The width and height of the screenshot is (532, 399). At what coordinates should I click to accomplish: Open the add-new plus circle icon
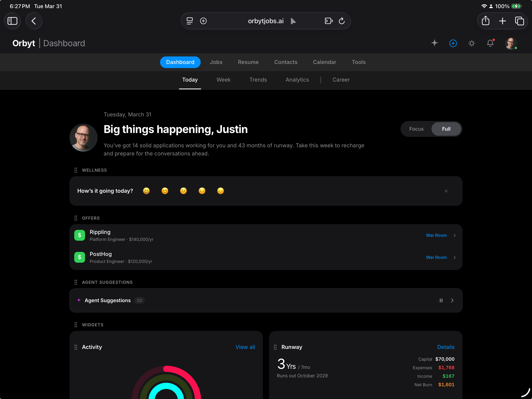point(453,43)
